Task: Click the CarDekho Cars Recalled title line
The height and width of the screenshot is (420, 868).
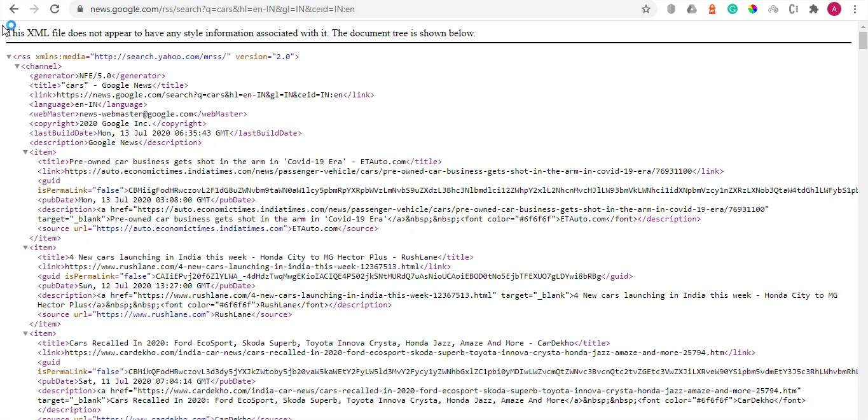Action: tap(324, 343)
